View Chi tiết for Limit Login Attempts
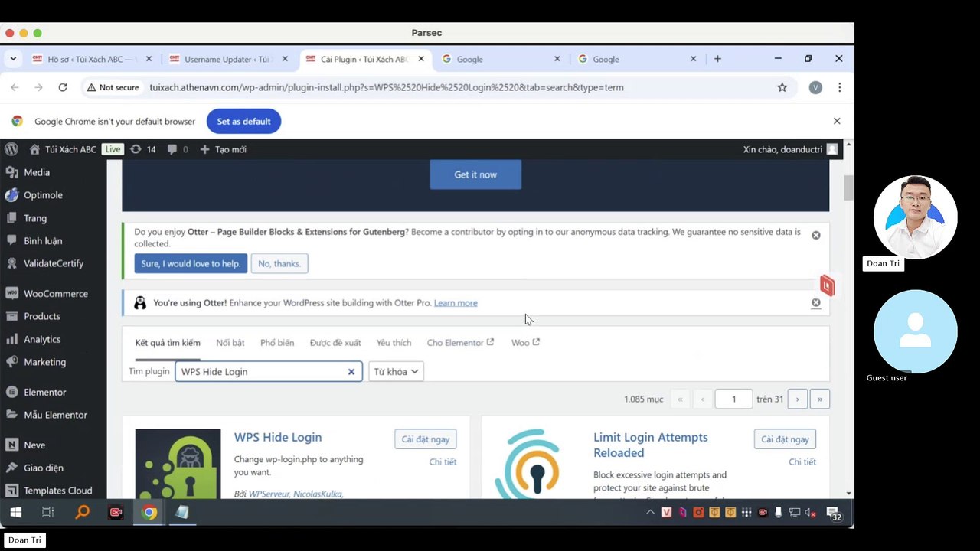Image resolution: width=980 pixels, height=551 pixels. (802, 462)
